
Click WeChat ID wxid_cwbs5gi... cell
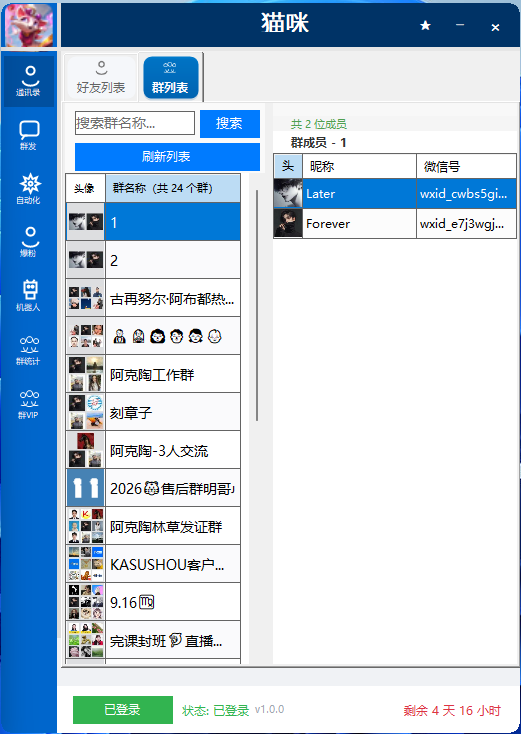(x=466, y=194)
